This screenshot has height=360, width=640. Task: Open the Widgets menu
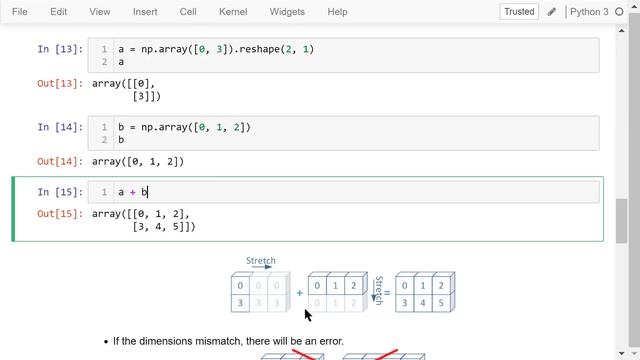(287, 12)
